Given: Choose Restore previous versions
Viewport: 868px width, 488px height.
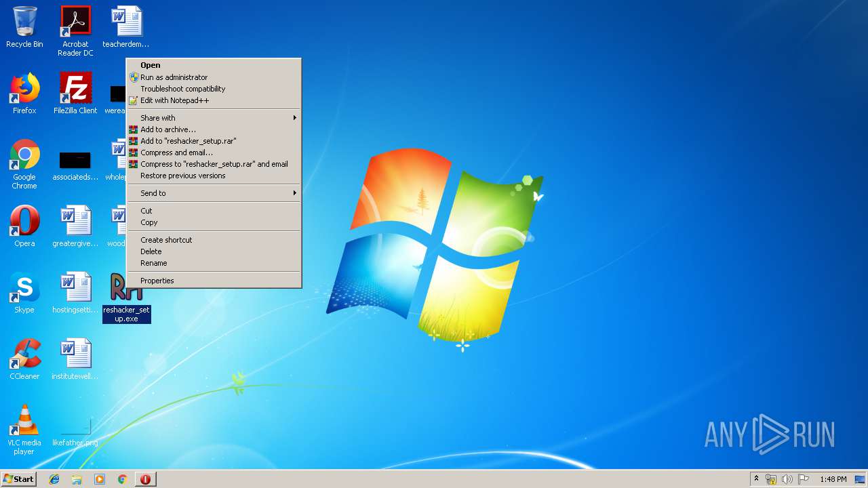Looking at the screenshot, I should click(214, 176).
